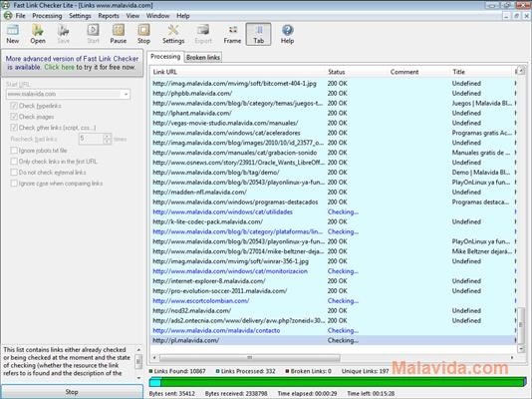Toggle Check images checkbox
This screenshot has width=532, height=399.
click(14, 117)
